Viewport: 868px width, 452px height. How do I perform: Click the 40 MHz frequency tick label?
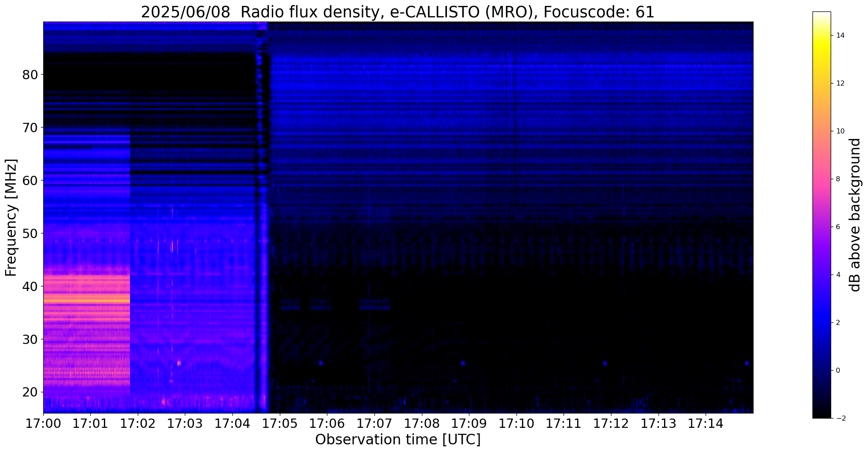(30, 286)
